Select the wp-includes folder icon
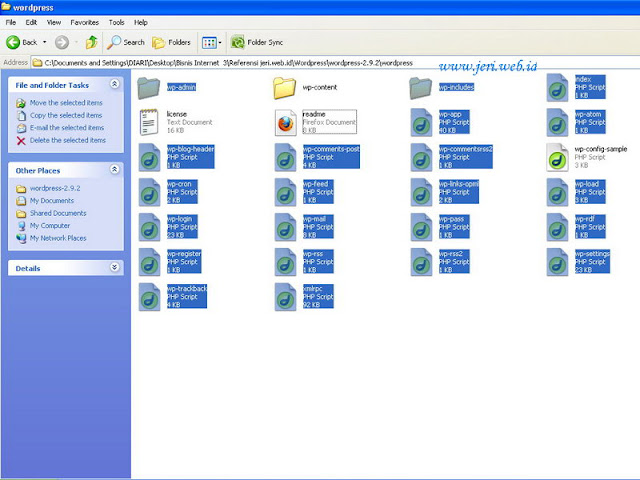The width and height of the screenshot is (640, 480). click(421, 88)
